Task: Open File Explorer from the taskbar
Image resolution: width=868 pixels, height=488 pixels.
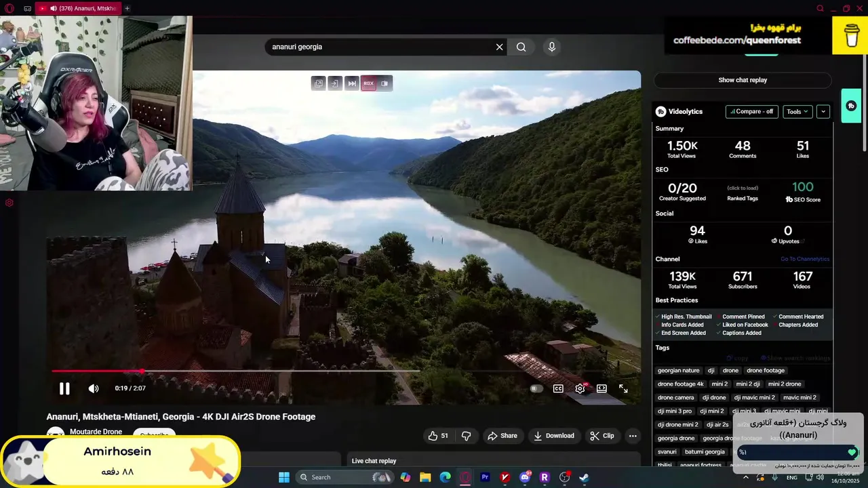Action: click(425, 477)
